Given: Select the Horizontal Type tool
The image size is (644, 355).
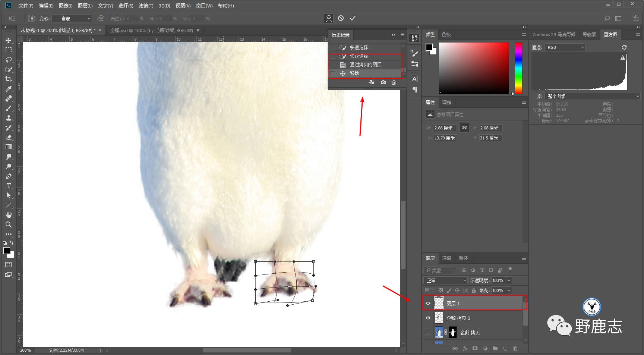Looking at the screenshot, I should (9, 186).
